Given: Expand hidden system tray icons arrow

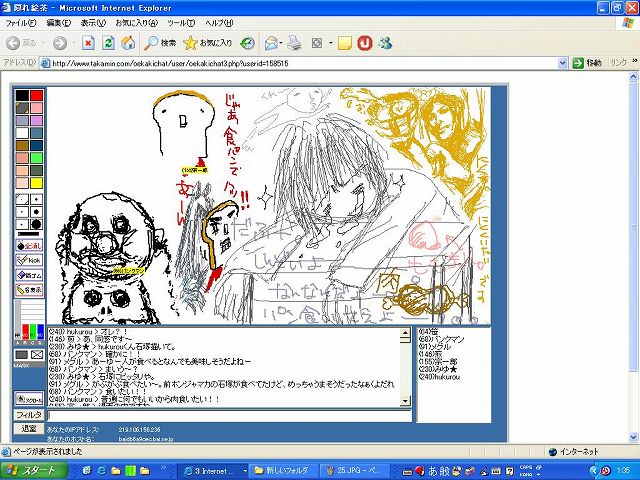Looking at the screenshot, I should pyautogui.click(x=595, y=471).
